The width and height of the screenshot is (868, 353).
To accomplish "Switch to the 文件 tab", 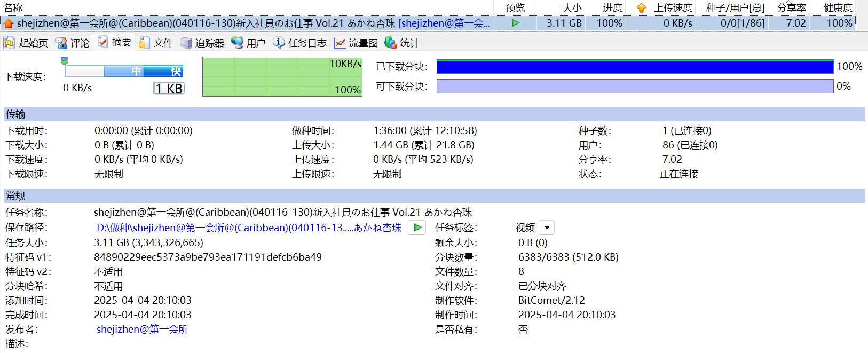I will coord(156,43).
